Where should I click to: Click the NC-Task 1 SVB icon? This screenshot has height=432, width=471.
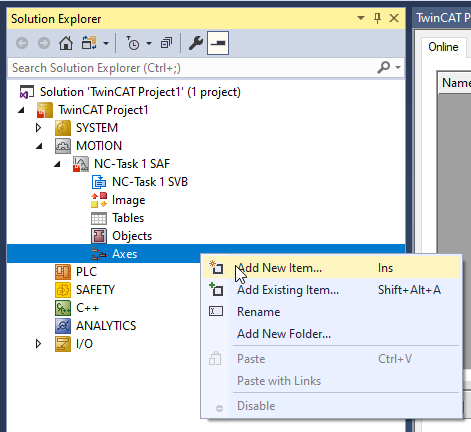99,182
